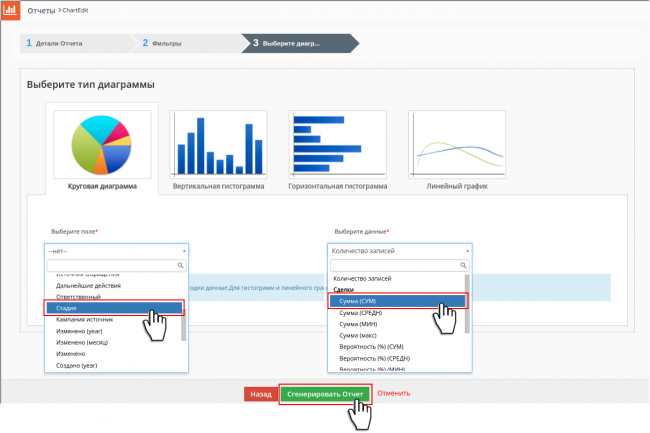Choose Ответственный in field list

(x=78, y=297)
